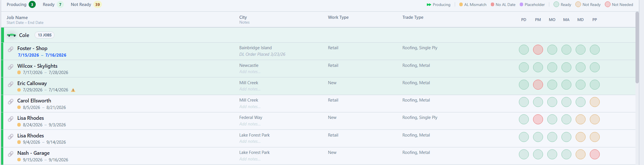Open the Eric Calloway job
Viewport: 644px width, 165px height.
(32, 83)
